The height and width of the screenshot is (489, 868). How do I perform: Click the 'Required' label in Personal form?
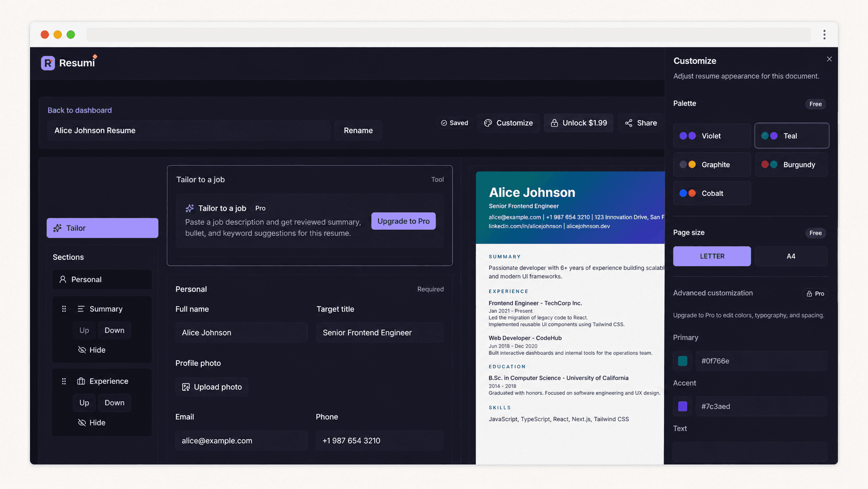tap(430, 289)
